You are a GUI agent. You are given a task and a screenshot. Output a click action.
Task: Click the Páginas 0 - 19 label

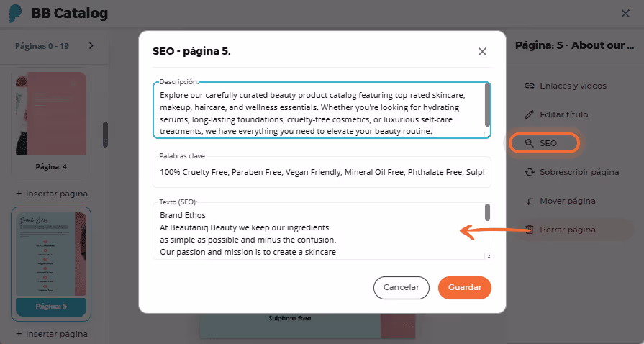click(42, 46)
